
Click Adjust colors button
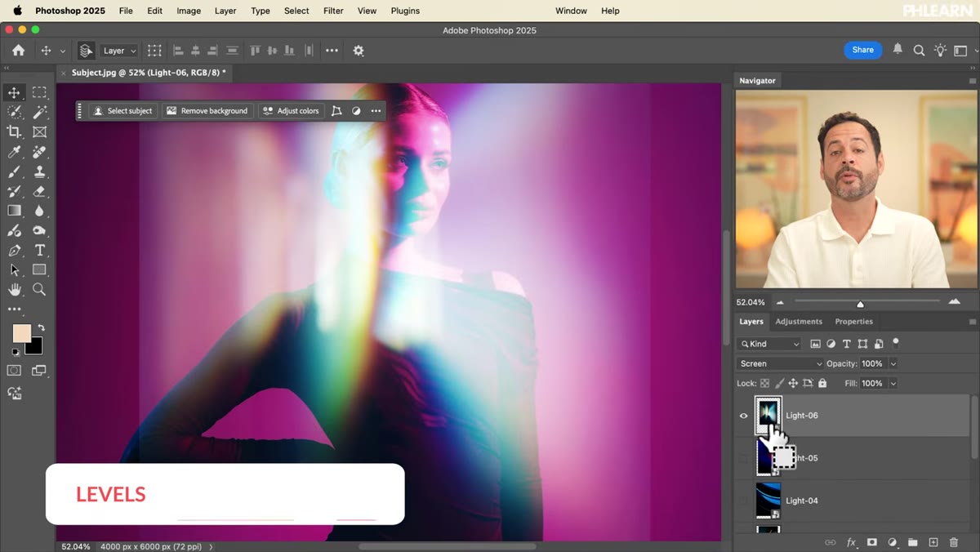click(291, 111)
